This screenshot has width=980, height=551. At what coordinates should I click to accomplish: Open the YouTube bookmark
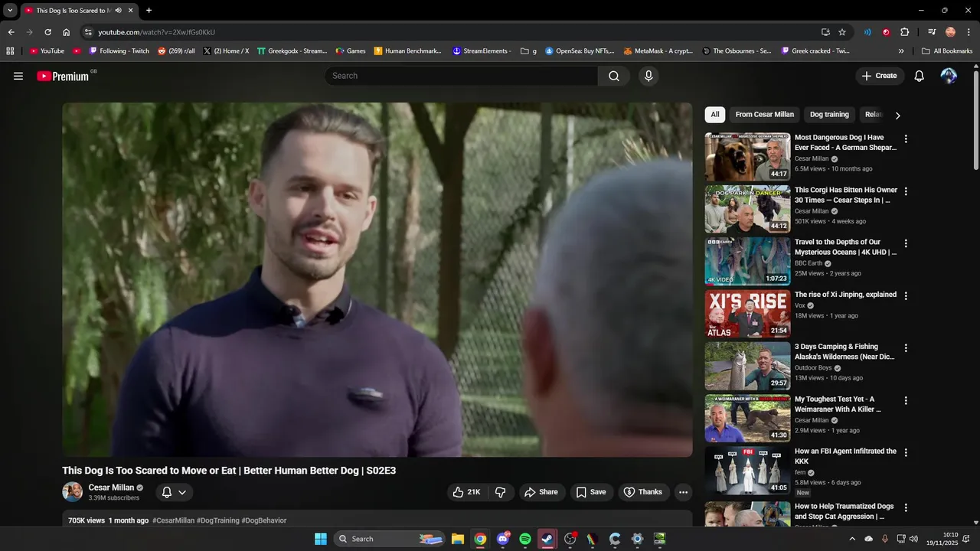[47, 51]
